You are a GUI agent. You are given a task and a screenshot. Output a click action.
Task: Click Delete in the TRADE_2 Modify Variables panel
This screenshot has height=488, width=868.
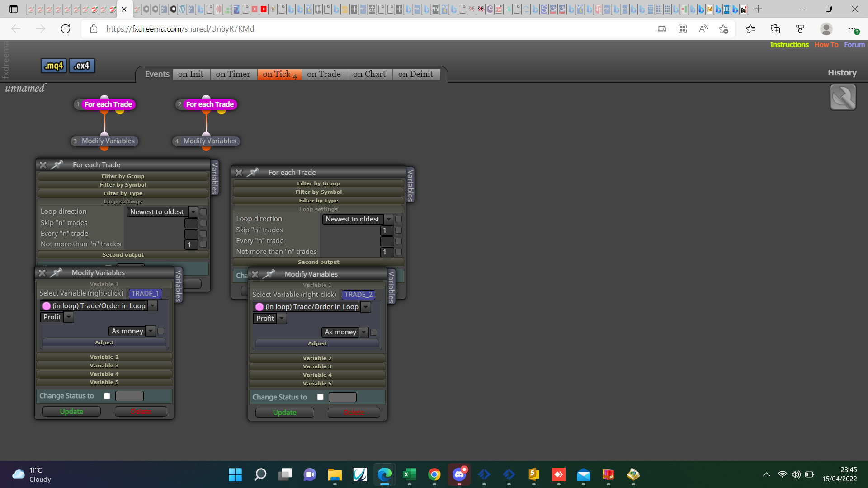[x=354, y=413]
